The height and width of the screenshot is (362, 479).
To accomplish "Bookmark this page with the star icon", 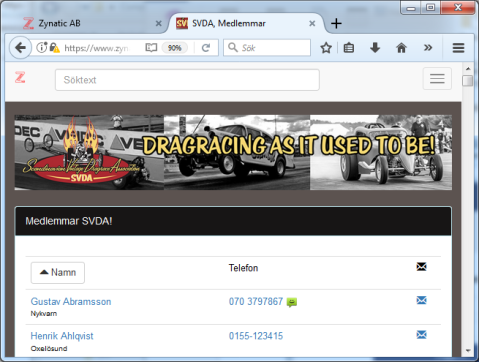I will coord(326,48).
